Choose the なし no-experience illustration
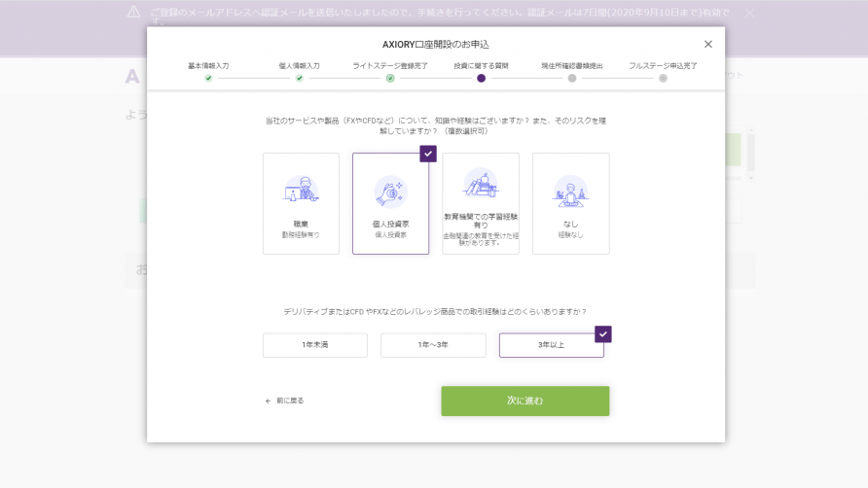This screenshot has width=868, height=488. [x=570, y=191]
